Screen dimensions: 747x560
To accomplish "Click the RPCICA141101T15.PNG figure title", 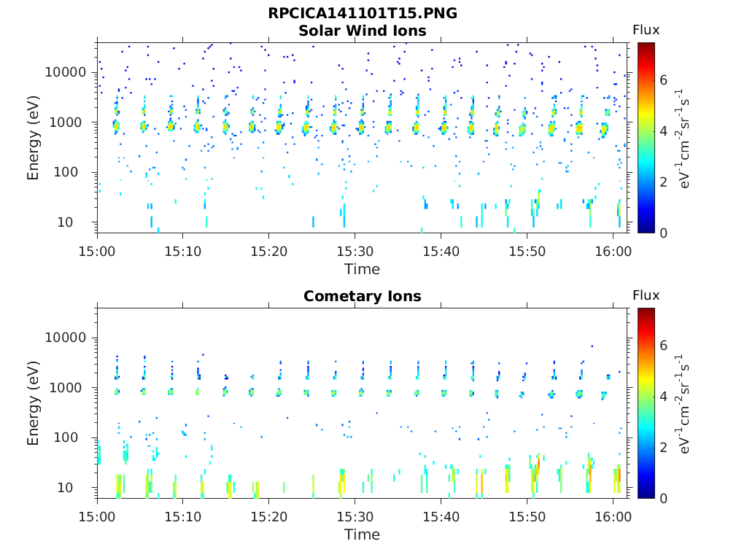I will pos(363,13).
